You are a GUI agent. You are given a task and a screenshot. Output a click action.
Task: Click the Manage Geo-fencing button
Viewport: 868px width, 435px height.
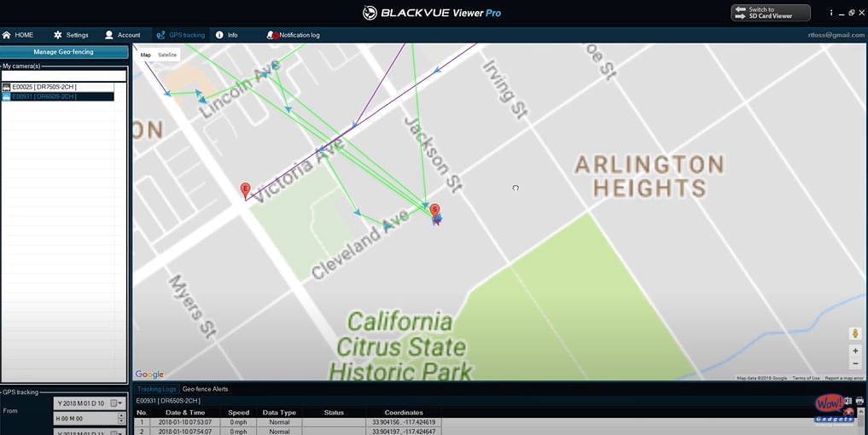click(64, 52)
